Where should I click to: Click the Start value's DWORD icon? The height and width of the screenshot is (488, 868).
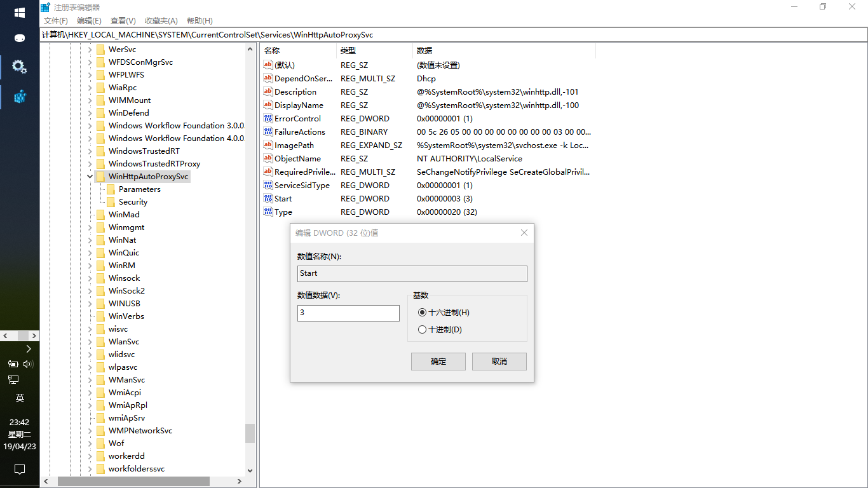coord(268,199)
